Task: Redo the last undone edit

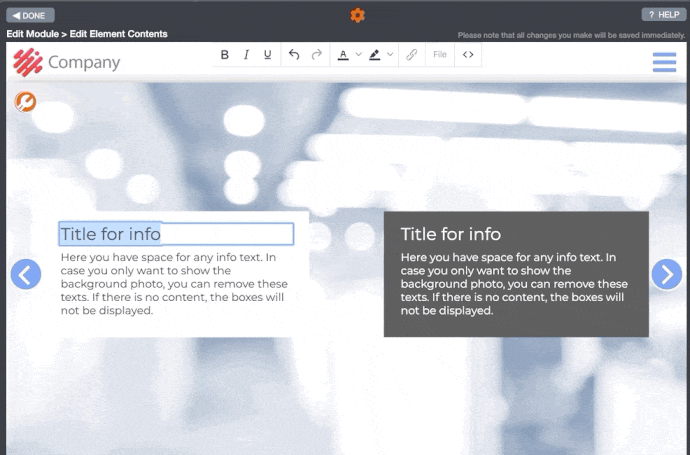Action: tap(316, 55)
